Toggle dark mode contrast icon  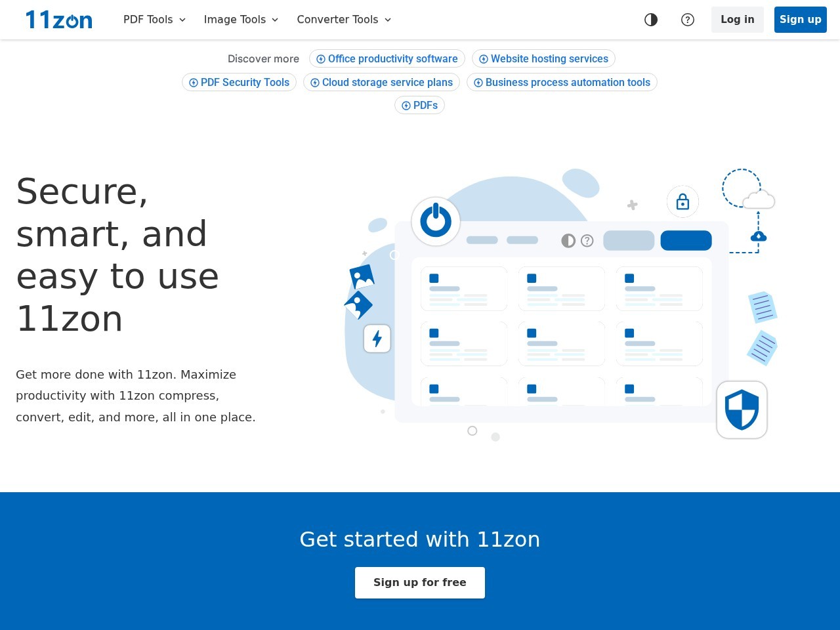[651, 20]
